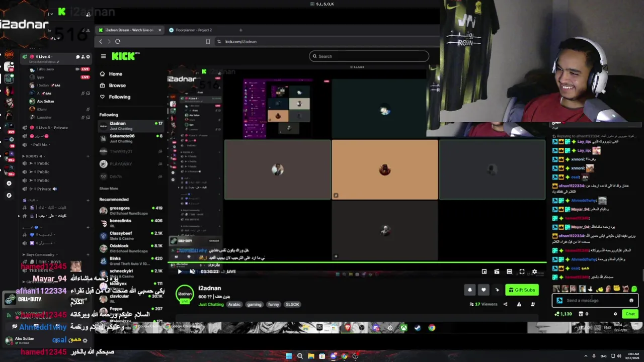Bookmark the page using bookmark icon
Image resolution: width=644 pixels, height=362 pixels.
tap(208, 42)
